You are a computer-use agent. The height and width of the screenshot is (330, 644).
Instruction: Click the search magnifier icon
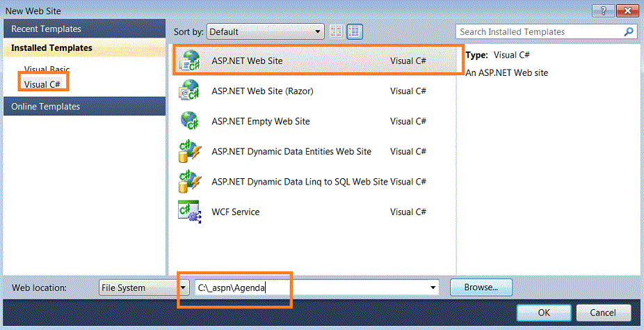point(628,31)
